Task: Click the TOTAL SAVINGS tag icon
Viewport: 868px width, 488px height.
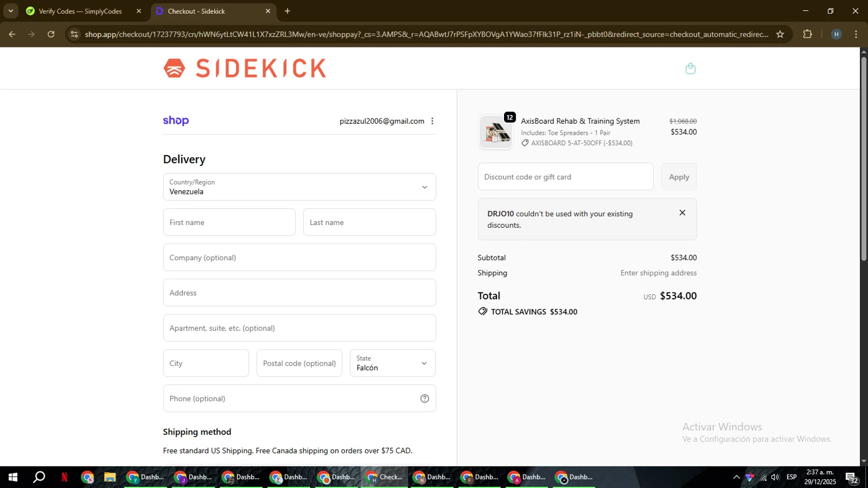Action: 483,312
